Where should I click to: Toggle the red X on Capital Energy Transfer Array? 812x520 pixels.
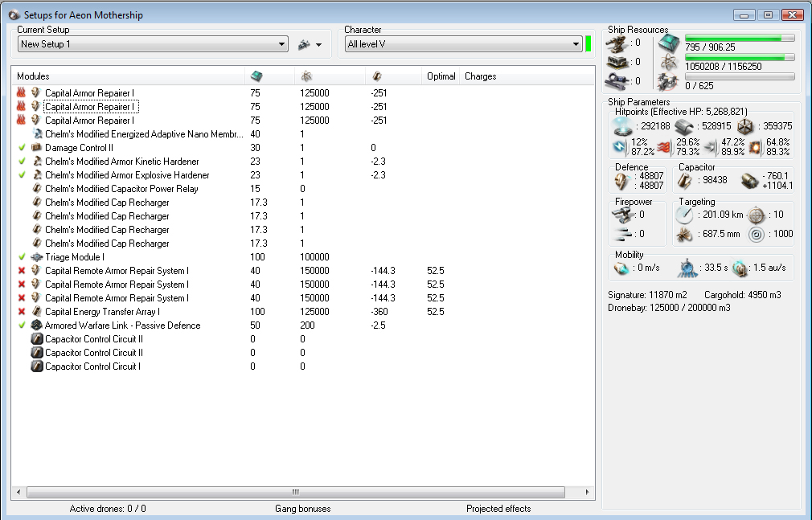pyautogui.click(x=22, y=312)
